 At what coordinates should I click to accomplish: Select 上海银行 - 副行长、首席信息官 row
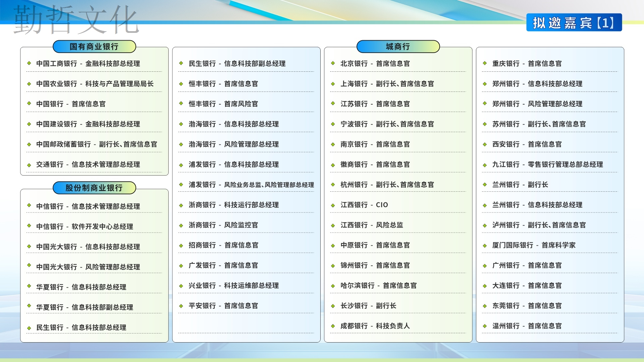[x=398, y=84]
